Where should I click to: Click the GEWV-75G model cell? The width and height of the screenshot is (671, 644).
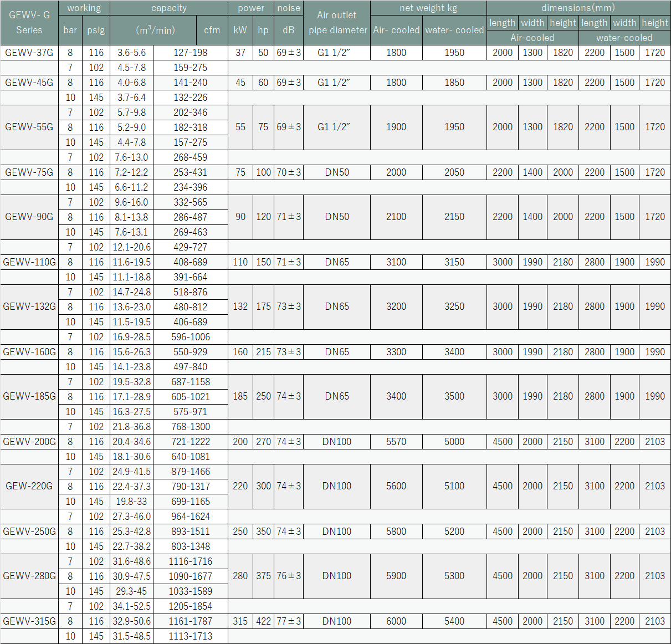click(29, 172)
